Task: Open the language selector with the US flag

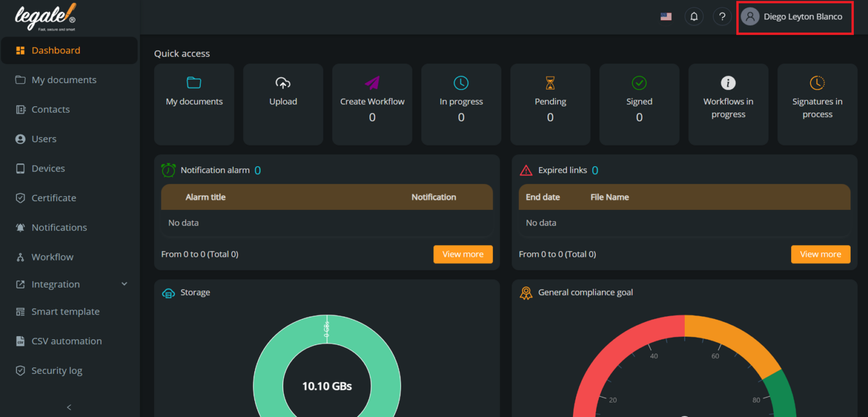Action: (x=666, y=16)
